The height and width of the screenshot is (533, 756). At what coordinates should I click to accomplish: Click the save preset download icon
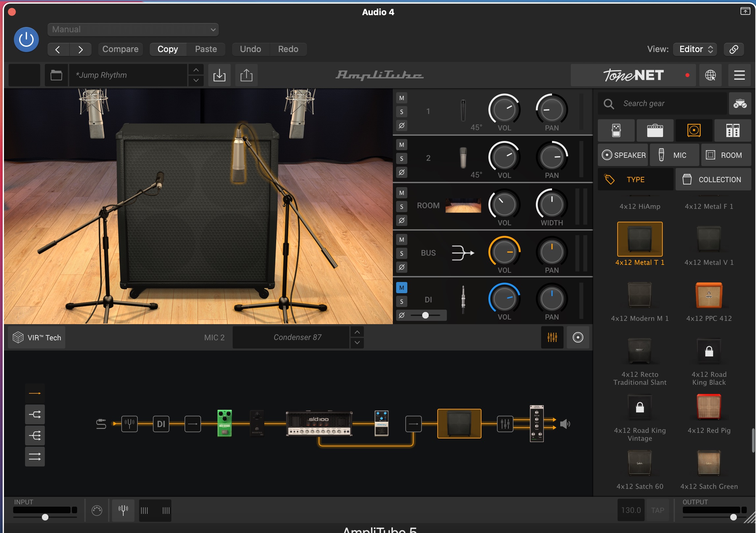click(219, 75)
